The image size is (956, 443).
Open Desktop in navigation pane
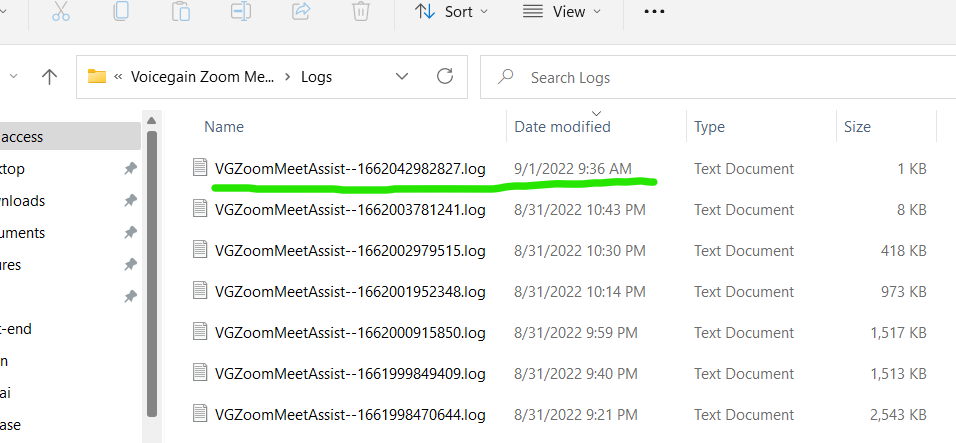coord(12,169)
